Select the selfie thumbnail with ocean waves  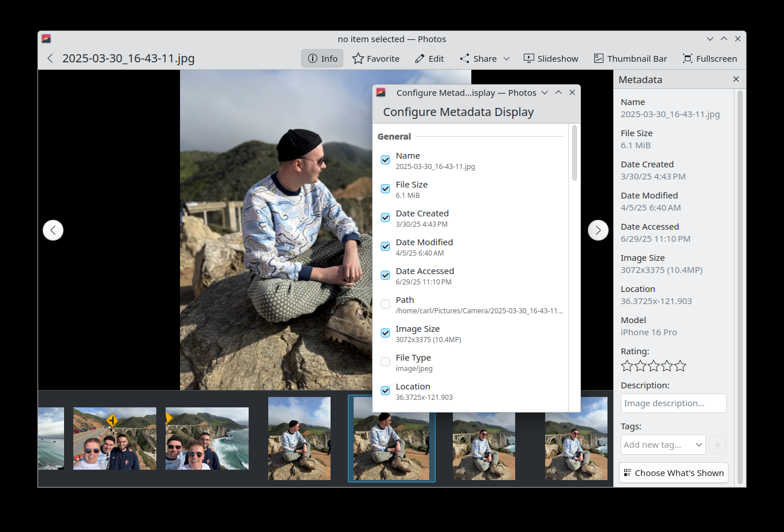(x=207, y=439)
